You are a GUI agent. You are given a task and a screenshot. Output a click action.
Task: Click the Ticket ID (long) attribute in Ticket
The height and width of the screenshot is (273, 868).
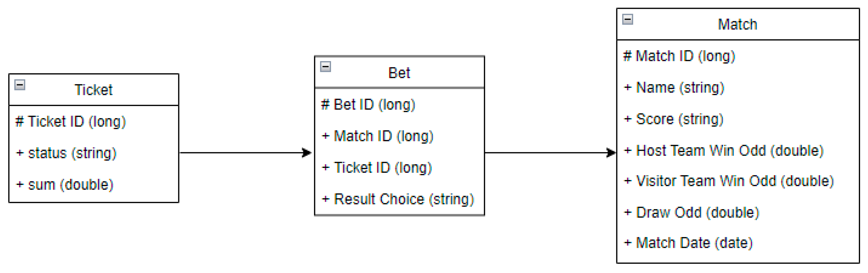(x=71, y=121)
